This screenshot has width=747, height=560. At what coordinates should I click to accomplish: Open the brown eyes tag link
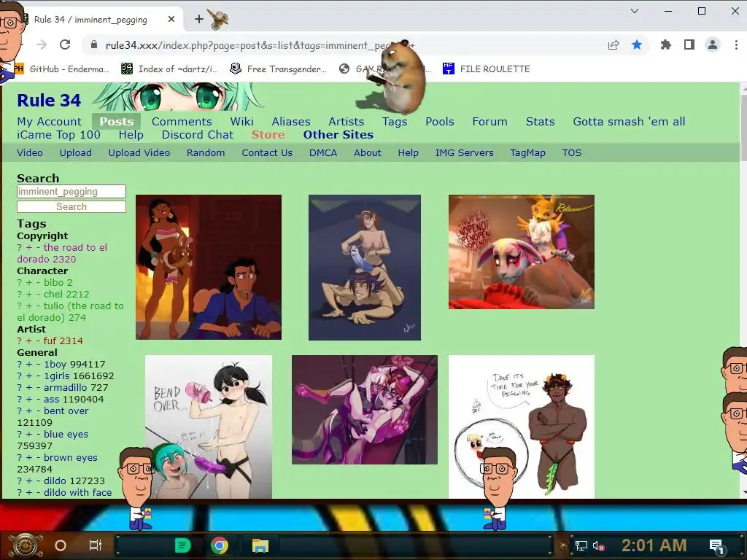pyautogui.click(x=71, y=458)
